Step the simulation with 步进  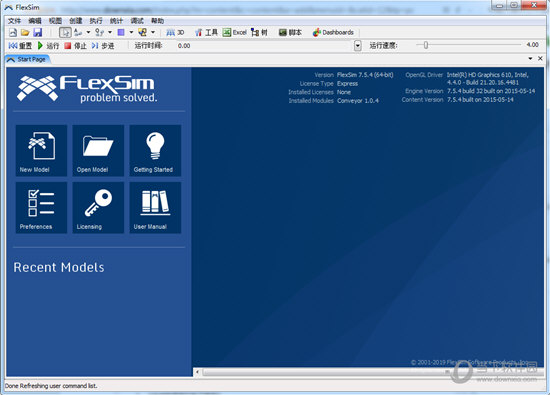pyautogui.click(x=103, y=46)
